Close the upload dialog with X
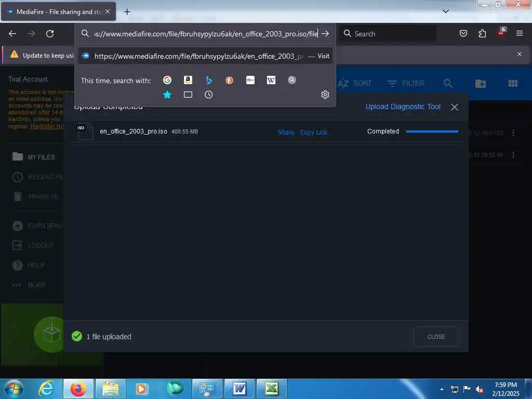Image resolution: width=532 pixels, height=399 pixels. tap(454, 107)
